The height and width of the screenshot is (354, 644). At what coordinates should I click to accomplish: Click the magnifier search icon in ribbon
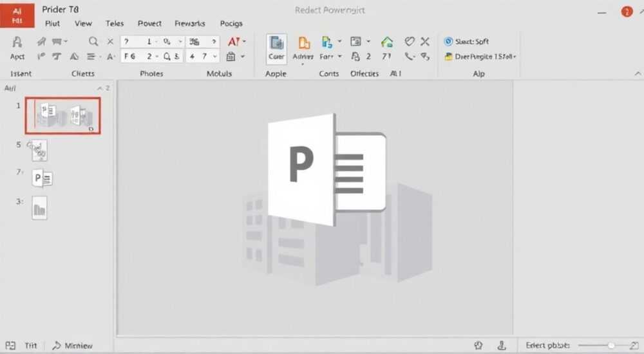pos(93,41)
